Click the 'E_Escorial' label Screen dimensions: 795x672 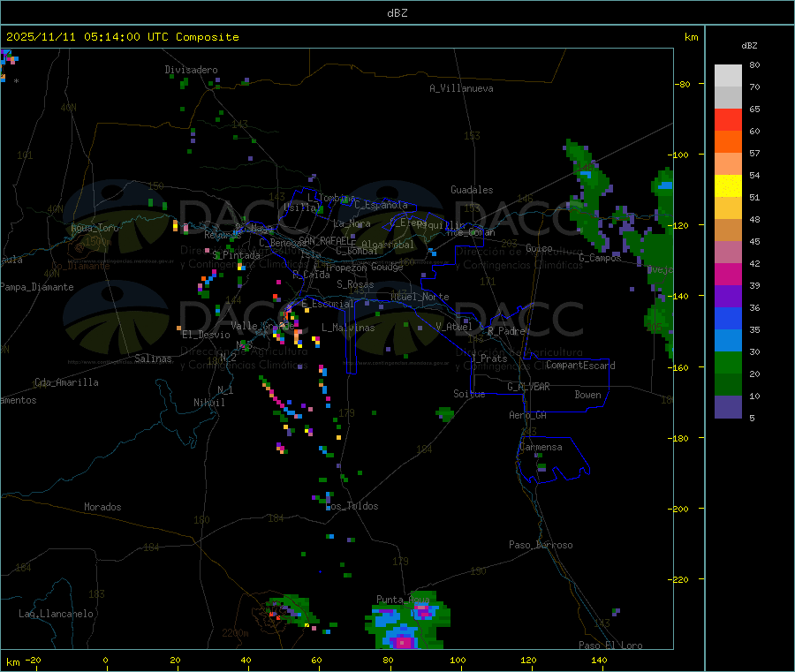click(x=327, y=304)
